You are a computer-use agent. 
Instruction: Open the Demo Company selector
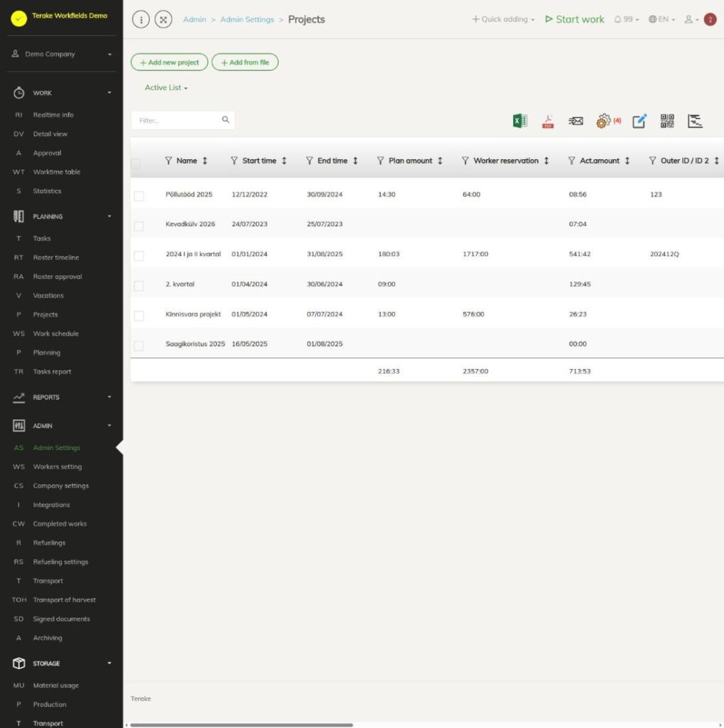tap(62, 54)
